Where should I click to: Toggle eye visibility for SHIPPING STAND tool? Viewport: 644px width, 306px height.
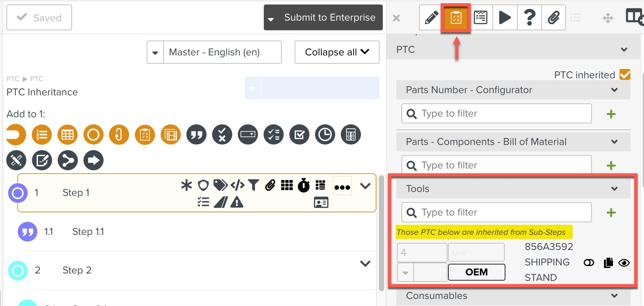click(x=624, y=263)
